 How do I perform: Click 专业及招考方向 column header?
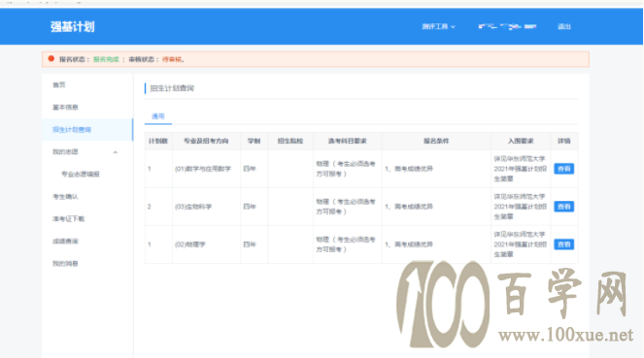click(206, 141)
